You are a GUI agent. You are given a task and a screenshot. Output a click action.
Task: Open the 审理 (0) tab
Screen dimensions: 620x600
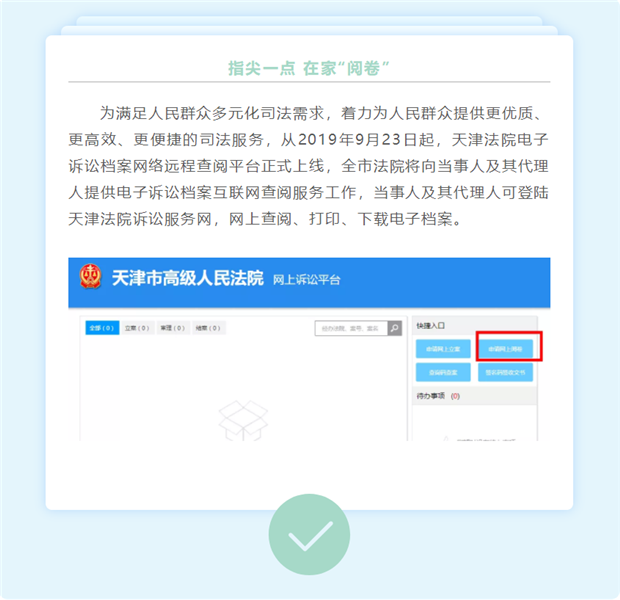coord(173,328)
